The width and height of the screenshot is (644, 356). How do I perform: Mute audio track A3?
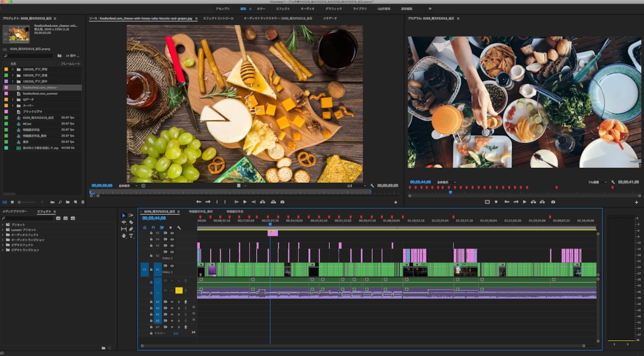172,302
